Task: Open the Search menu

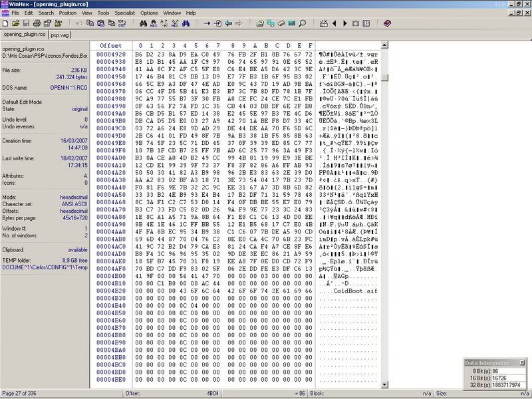Action: pyautogui.click(x=46, y=13)
